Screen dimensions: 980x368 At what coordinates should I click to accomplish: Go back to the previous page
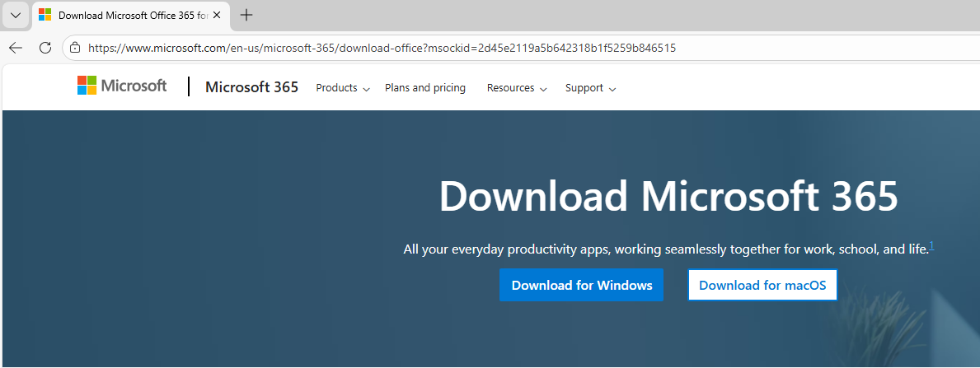(x=16, y=48)
